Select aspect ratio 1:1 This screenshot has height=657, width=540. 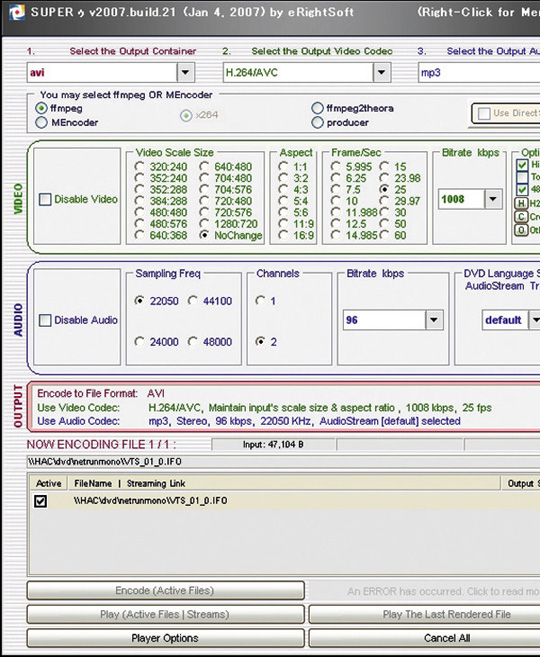tap(283, 167)
